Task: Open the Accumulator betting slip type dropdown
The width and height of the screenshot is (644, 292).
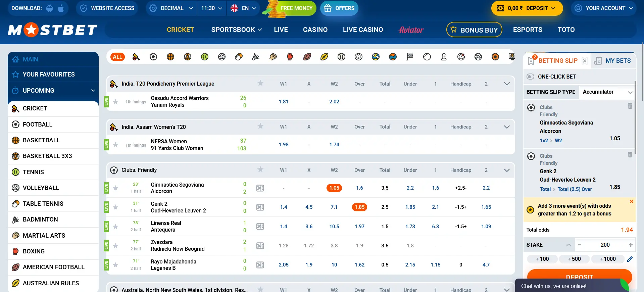Action: [x=607, y=92]
